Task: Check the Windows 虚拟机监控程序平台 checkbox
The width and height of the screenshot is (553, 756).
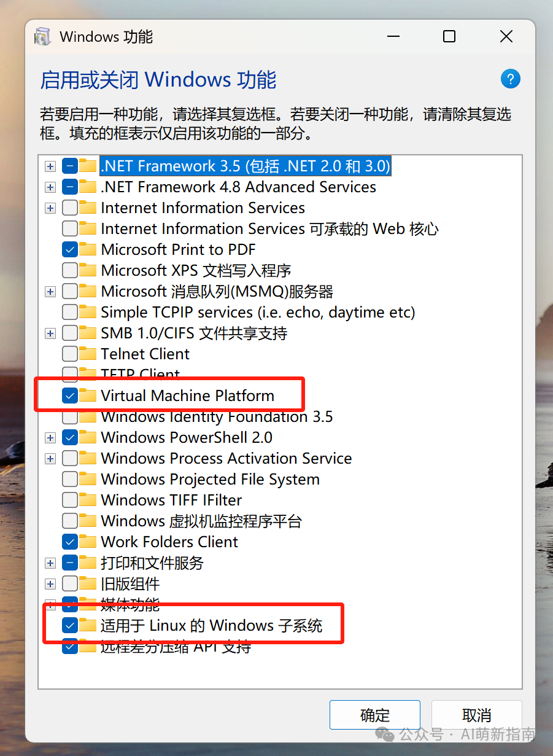Action: (70, 521)
